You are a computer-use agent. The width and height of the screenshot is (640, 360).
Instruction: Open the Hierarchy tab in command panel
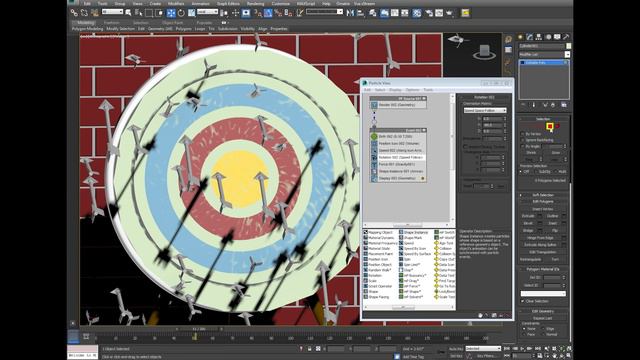(539, 37)
